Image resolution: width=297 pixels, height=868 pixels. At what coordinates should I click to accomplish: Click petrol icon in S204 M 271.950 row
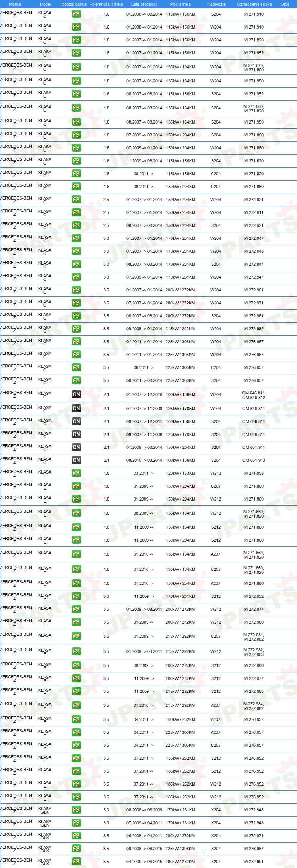pos(76,122)
